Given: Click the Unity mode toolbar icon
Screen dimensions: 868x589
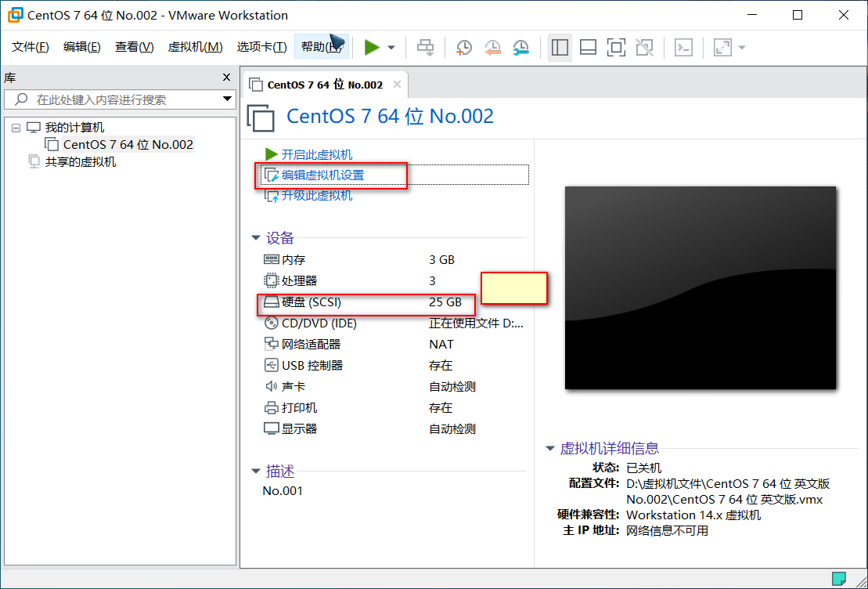Looking at the screenshot, I should click(x=644, y=47).
